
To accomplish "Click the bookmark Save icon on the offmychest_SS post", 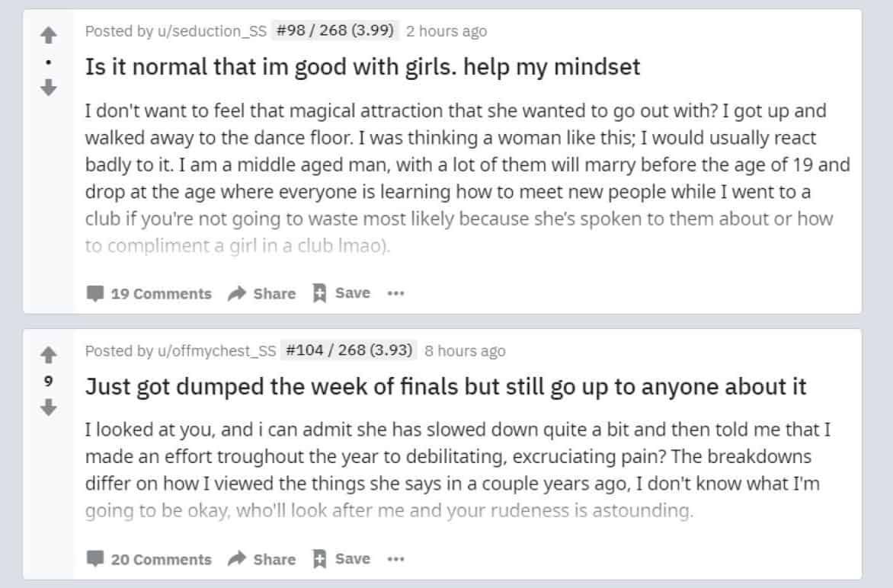I will point(319,558).
